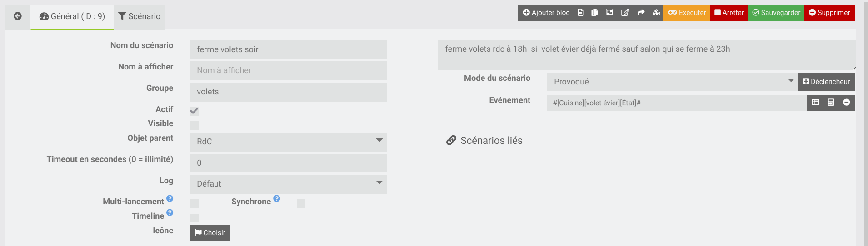The height and width of the screenshot is (246, 868).
Task: Open the scenario log file icon
Action: (x=580, y=13)
